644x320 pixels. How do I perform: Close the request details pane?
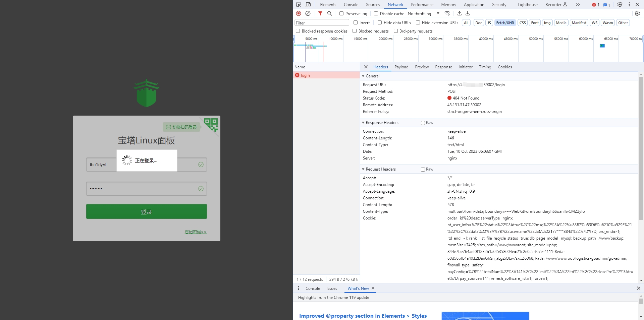pos(366,67)
